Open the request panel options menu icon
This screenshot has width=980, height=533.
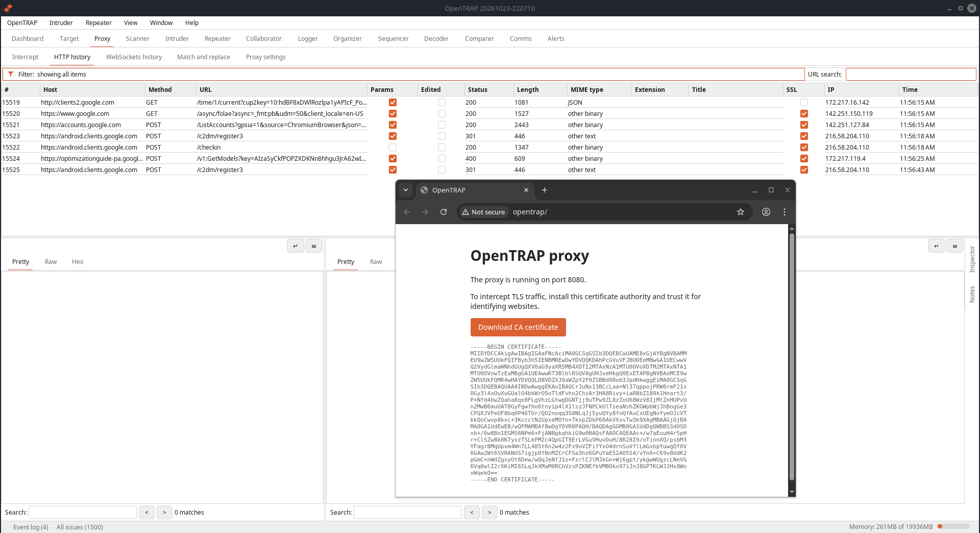(314, 246)
